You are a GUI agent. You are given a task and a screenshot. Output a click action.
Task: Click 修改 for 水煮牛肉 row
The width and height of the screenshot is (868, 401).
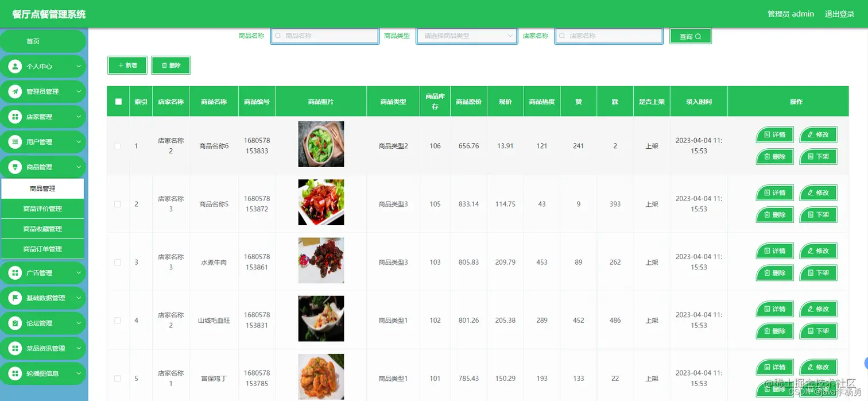pos(818,251)
